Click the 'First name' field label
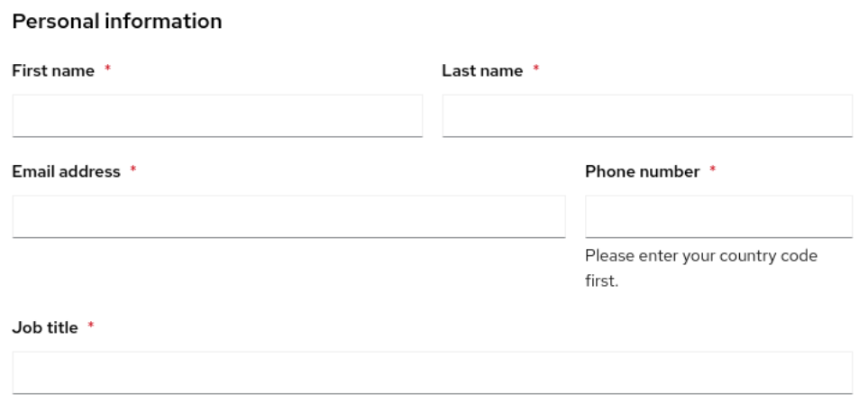Viewport: 868px width, 413px height. click(53, 71)
